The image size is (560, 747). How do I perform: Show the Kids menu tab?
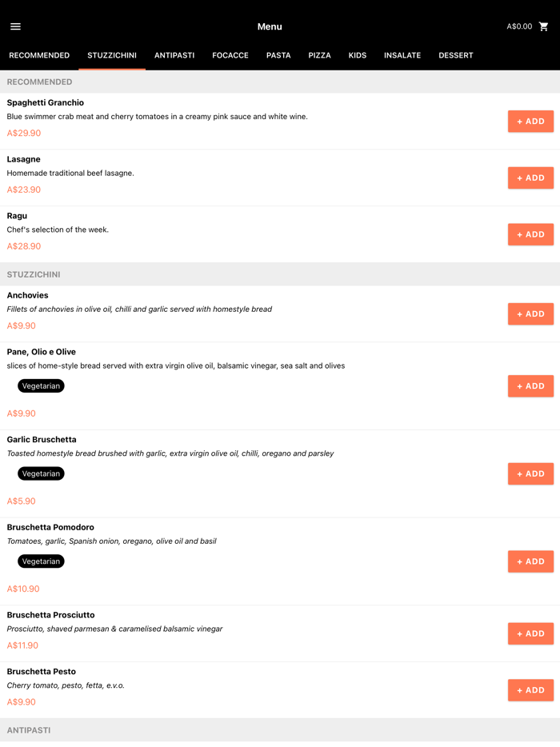point(358,55)
